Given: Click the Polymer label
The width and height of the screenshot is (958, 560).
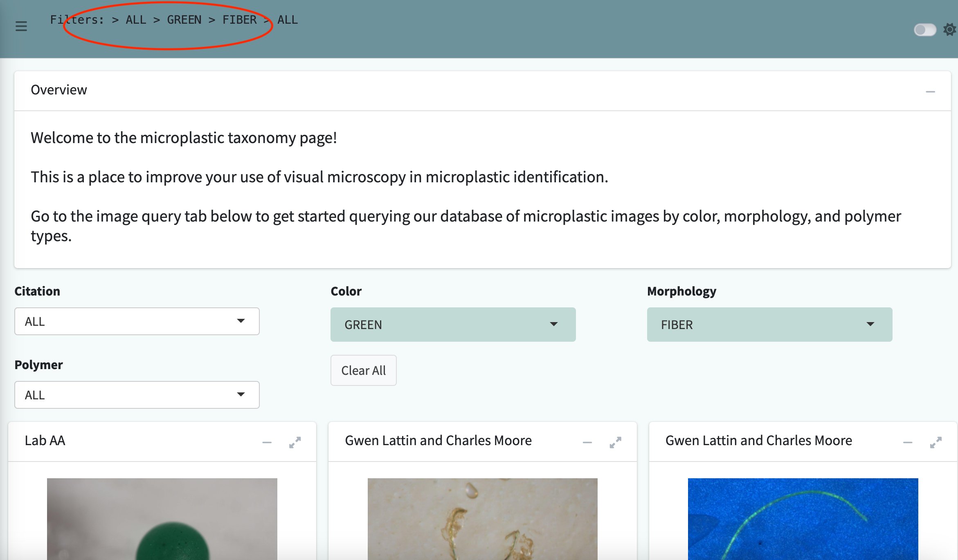Looking at the screenshot, I should [38, 365].
